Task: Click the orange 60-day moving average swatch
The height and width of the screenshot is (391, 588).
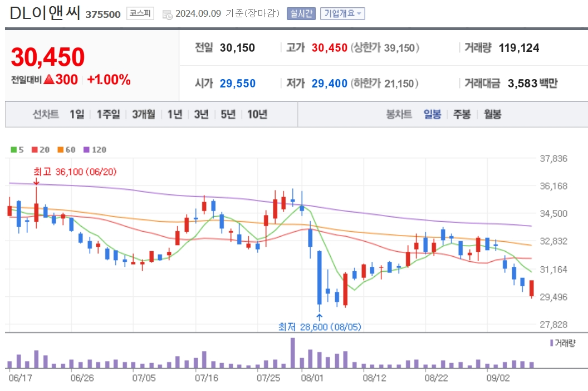Action: tap(60, 150)
